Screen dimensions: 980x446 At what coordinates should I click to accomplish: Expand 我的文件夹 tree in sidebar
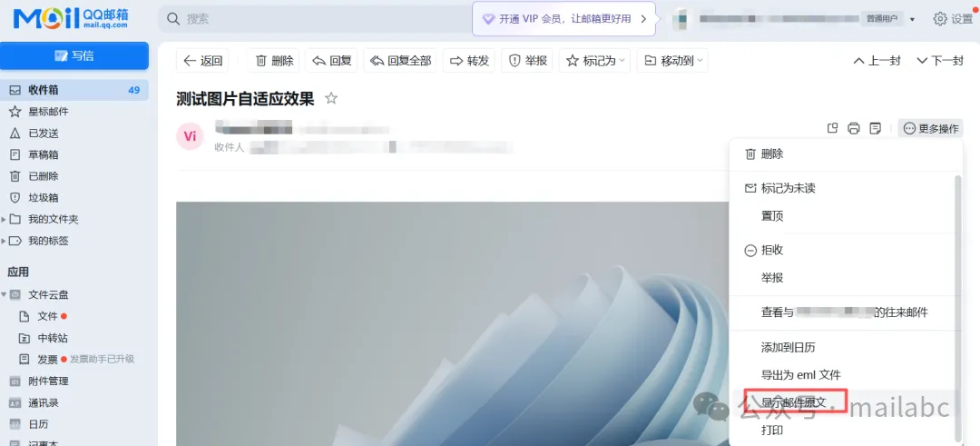coord(5,219)
